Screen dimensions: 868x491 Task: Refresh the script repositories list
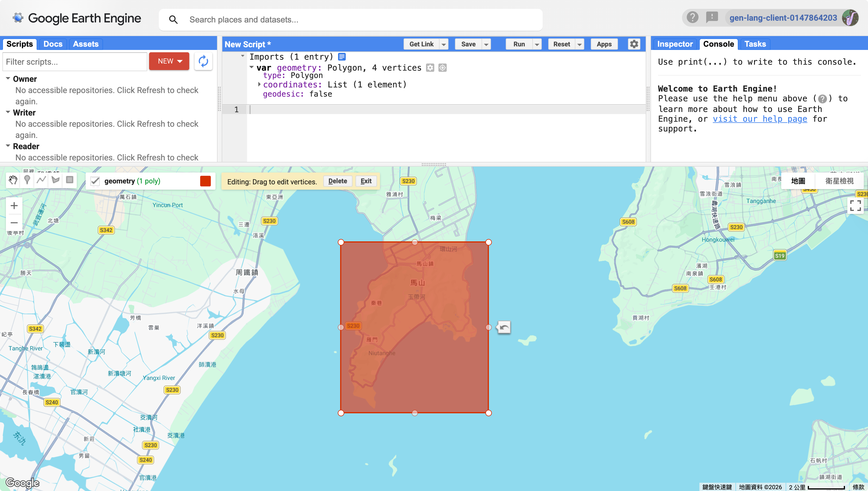(x=203, y=61)
